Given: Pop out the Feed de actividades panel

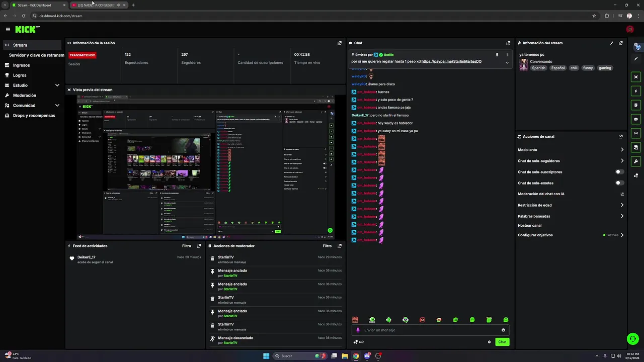Looking at the screenshot, I should [199, 246].
